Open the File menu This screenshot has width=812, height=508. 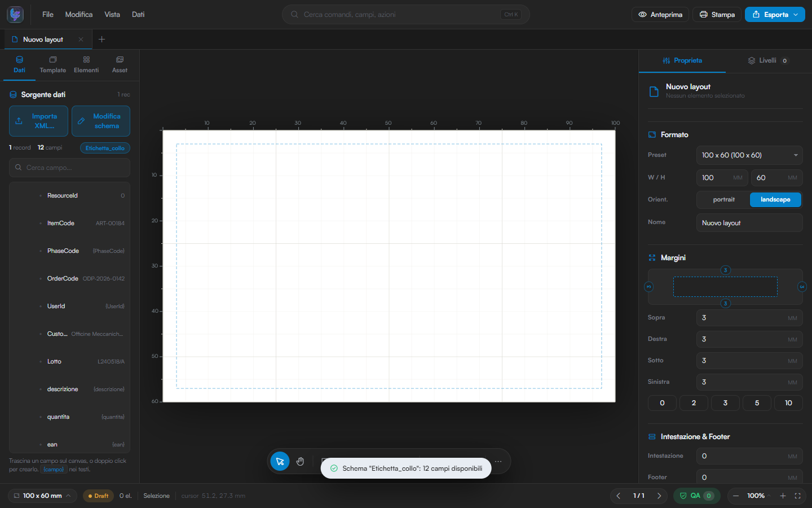[x=48, y=15]
